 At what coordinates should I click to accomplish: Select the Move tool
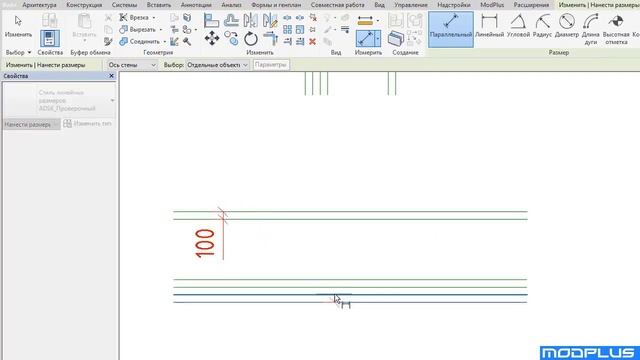tap(211, 39)
